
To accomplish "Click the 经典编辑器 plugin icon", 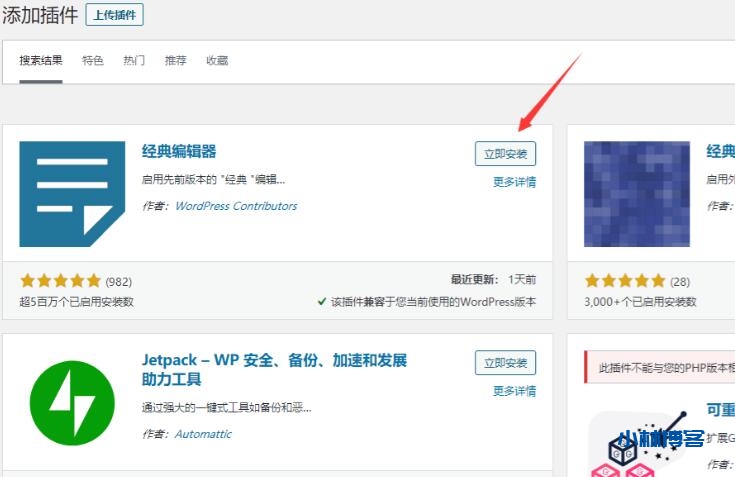I will coord(82,194).
